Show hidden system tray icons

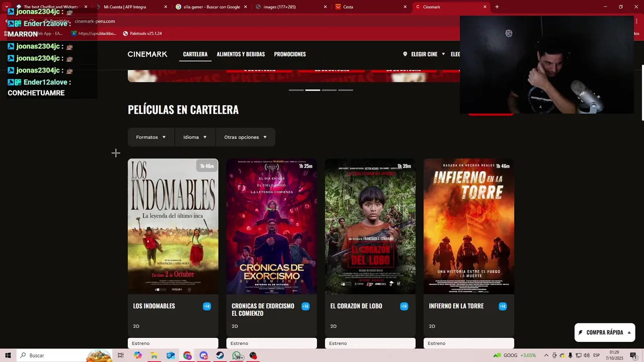[x=546, y=355]
